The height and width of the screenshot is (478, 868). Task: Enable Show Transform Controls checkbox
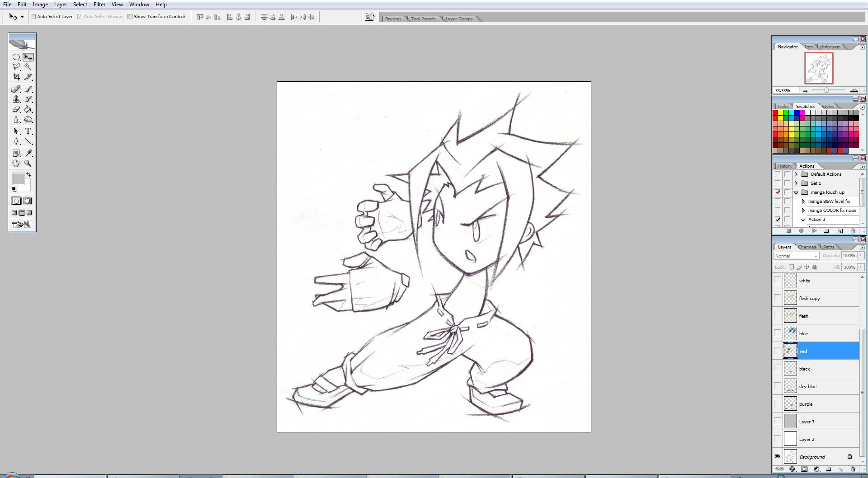pos(130,17)
